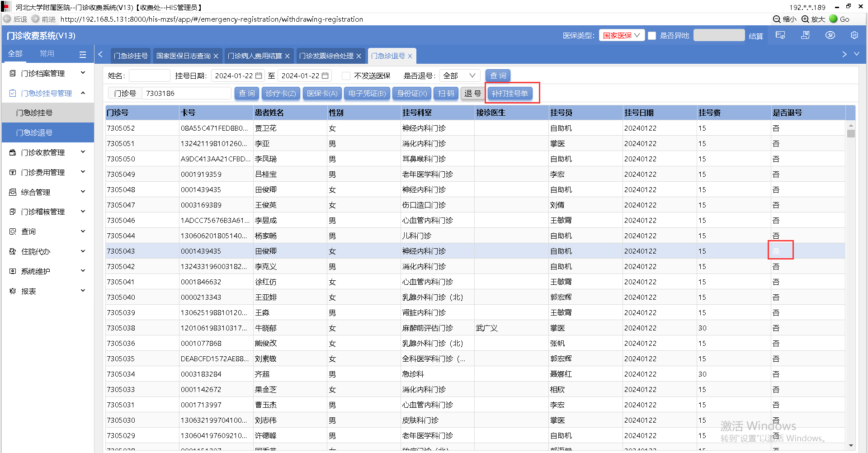Click the 缩小 zoom-out magnifier icon
The image size is (868, 453).
777,19
